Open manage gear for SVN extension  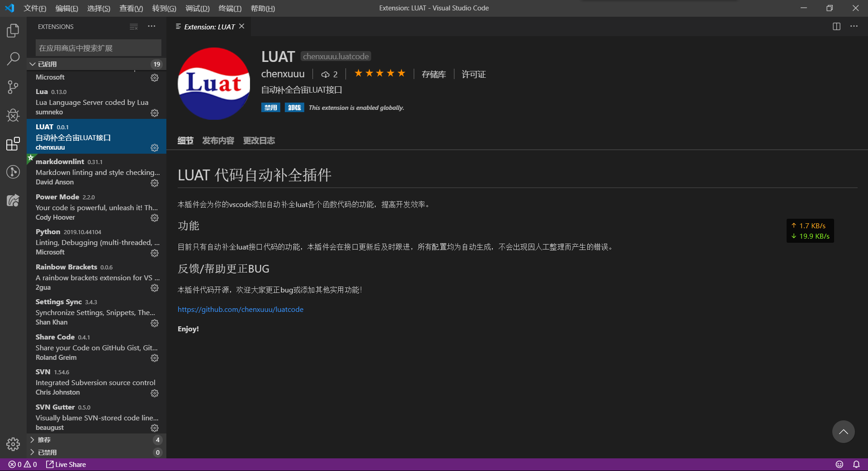(155, 393)
